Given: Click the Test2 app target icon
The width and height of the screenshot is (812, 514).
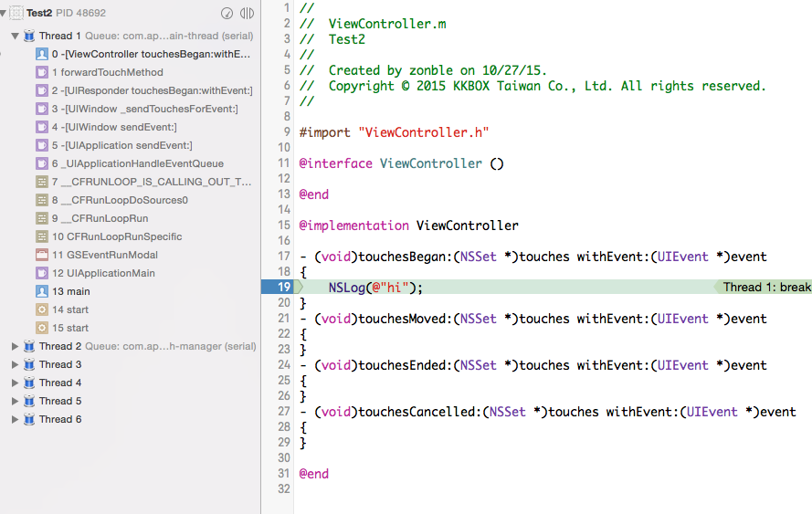Looking at the screenshot, I should 16,14.
